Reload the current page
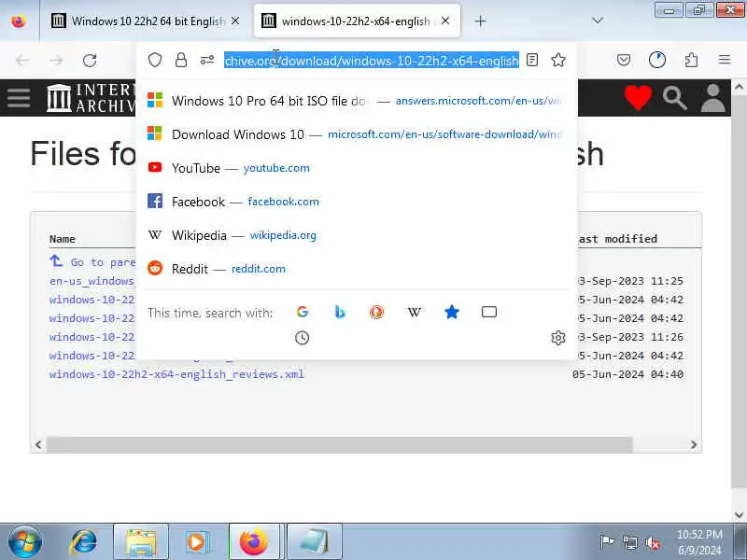 pos(90,61)
